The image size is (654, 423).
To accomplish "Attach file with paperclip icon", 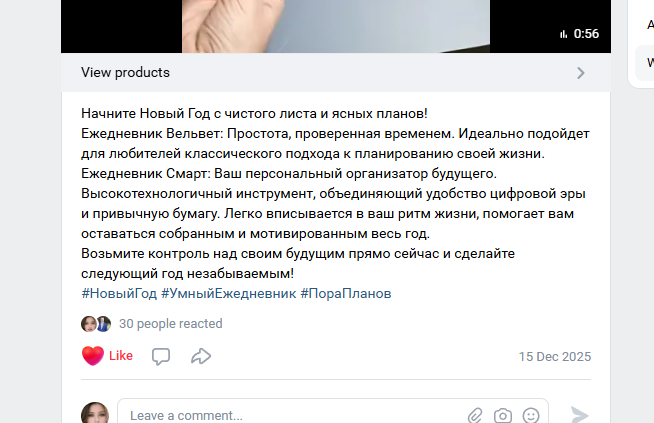I will click(x=475, y=415).
